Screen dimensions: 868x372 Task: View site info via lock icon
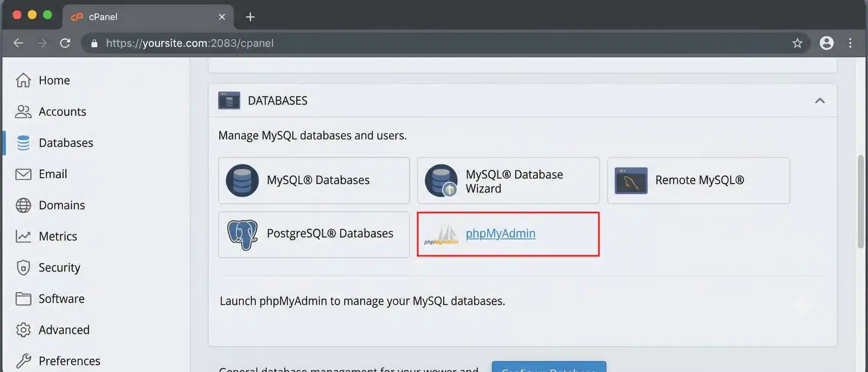pos(94,43)
